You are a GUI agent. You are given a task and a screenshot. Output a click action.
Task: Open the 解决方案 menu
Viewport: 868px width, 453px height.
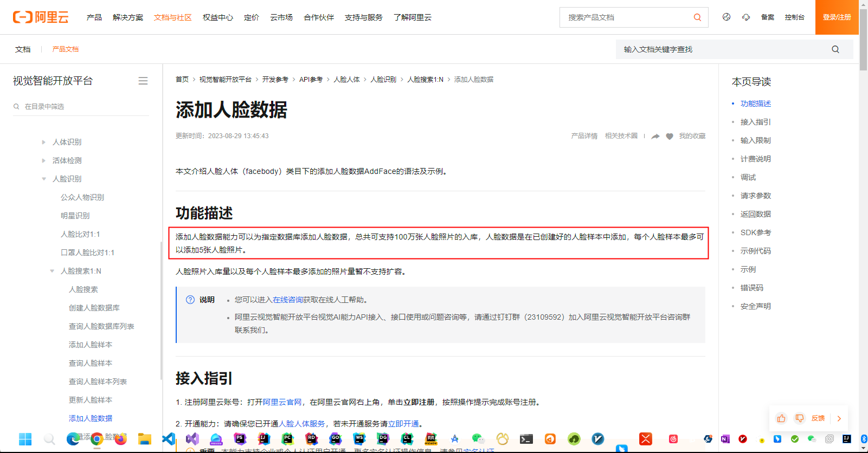pyautogui.click(x=128, y=17)
